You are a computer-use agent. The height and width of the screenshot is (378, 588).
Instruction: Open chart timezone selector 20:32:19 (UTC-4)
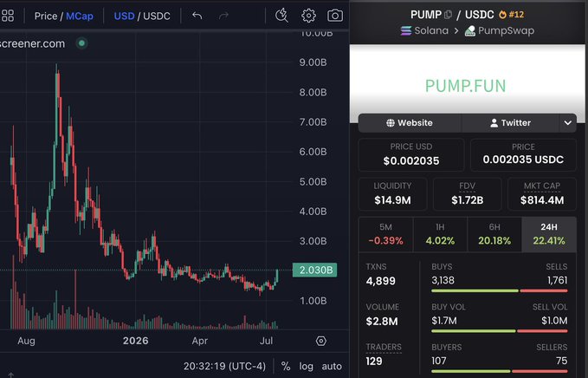click(x=224, y=366)
